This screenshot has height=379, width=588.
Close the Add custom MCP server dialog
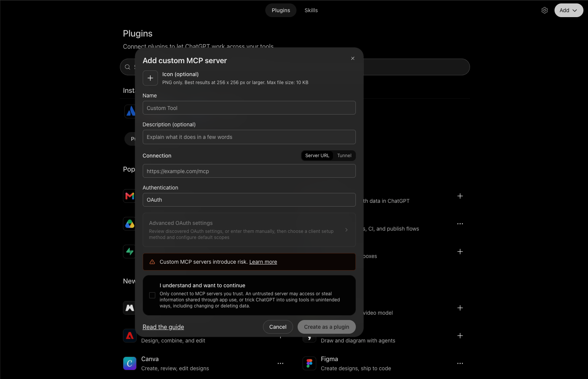tap(353, 58)
